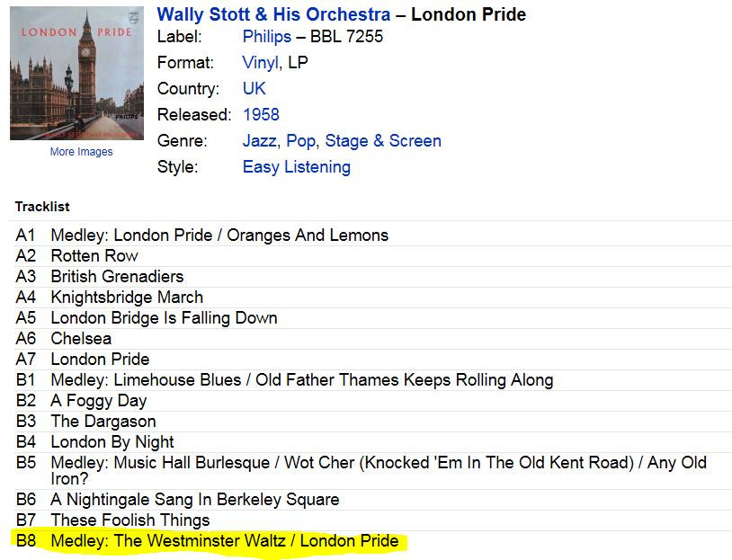Open the 1958 release year link
This screenshot has width=732, height=560.
(x=261, y=115)
